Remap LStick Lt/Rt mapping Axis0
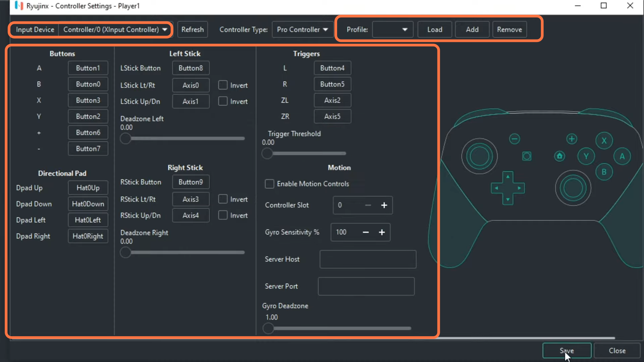 tap(191, 85)
